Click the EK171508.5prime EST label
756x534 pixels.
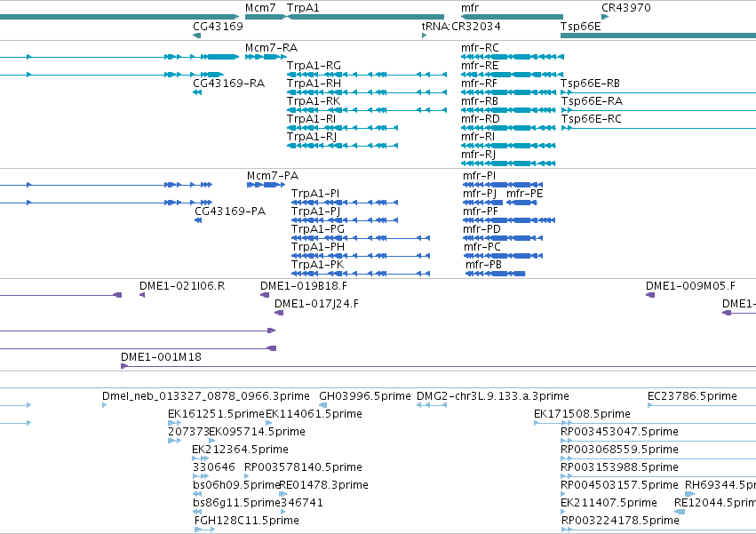(x=582, y=414)
